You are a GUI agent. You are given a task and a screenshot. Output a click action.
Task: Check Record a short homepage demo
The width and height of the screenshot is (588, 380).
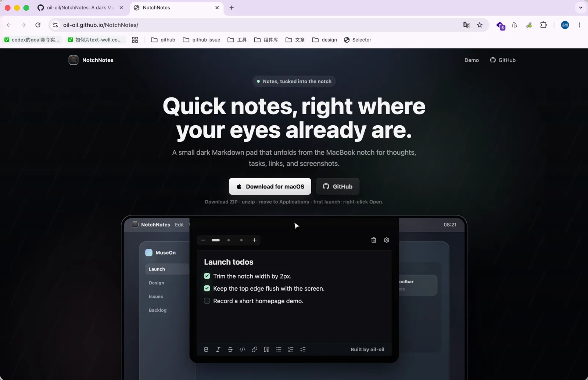point(207,301)
